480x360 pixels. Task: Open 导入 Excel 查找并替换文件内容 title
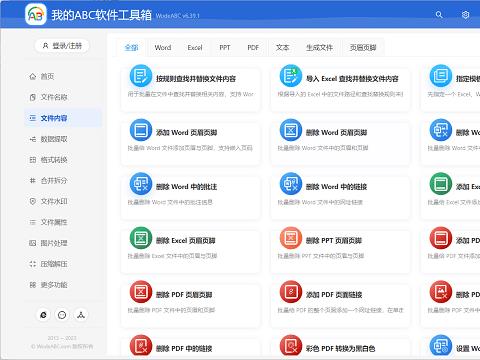click(x=352, y=79)
